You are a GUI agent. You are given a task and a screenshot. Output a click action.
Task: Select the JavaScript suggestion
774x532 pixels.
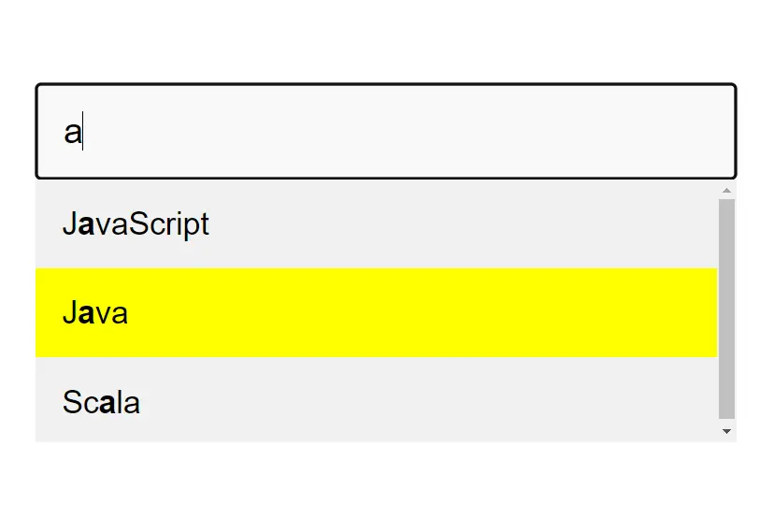click(136, 224)
